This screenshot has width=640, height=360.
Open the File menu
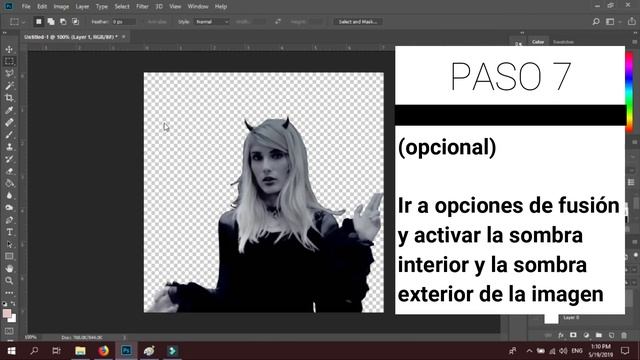(26, 7)
